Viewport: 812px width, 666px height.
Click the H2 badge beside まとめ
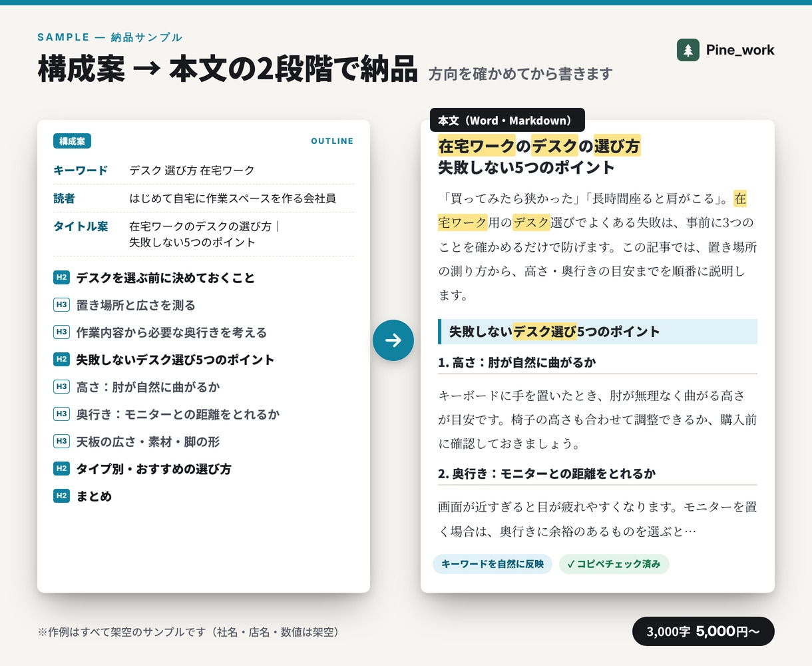pos(62,496)
